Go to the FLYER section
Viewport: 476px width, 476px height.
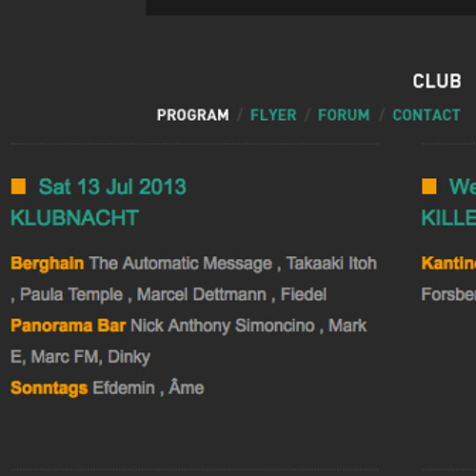pos(273,115)
